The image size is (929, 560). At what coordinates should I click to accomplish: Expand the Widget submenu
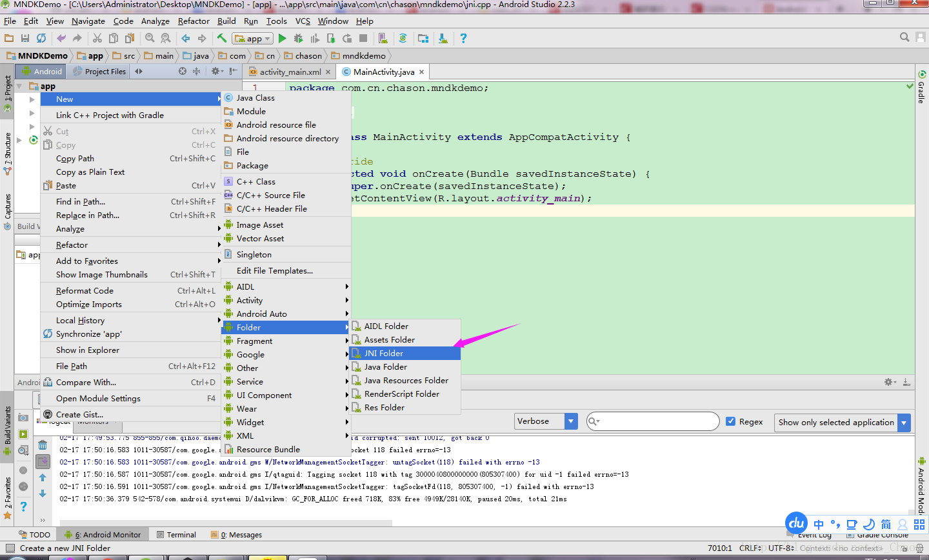tap(286, 422)
